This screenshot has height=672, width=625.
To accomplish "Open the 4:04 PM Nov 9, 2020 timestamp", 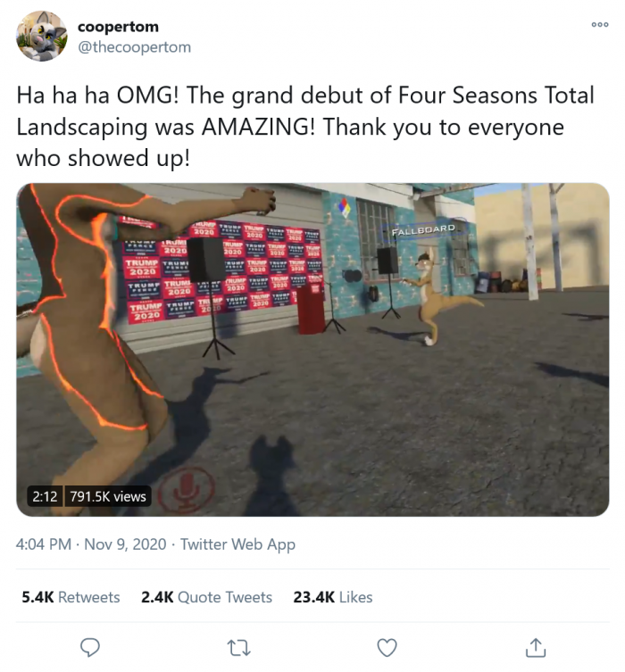I will click(91, 543).
